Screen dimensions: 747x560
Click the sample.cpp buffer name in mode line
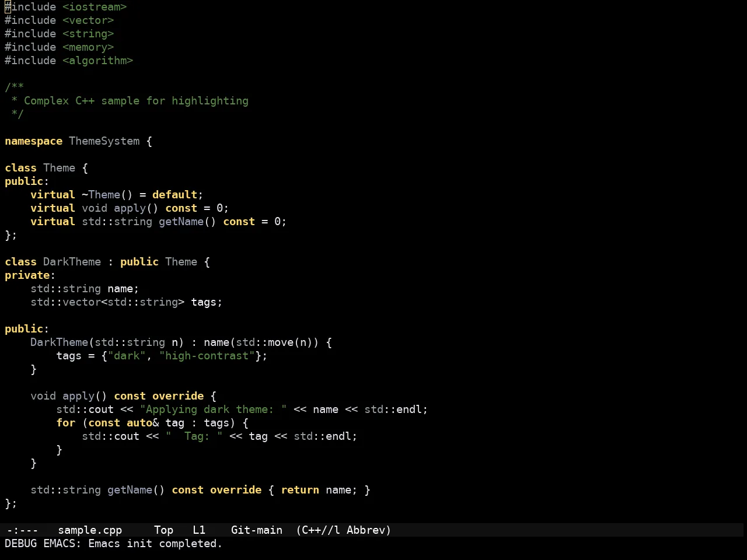coord(90,530)
